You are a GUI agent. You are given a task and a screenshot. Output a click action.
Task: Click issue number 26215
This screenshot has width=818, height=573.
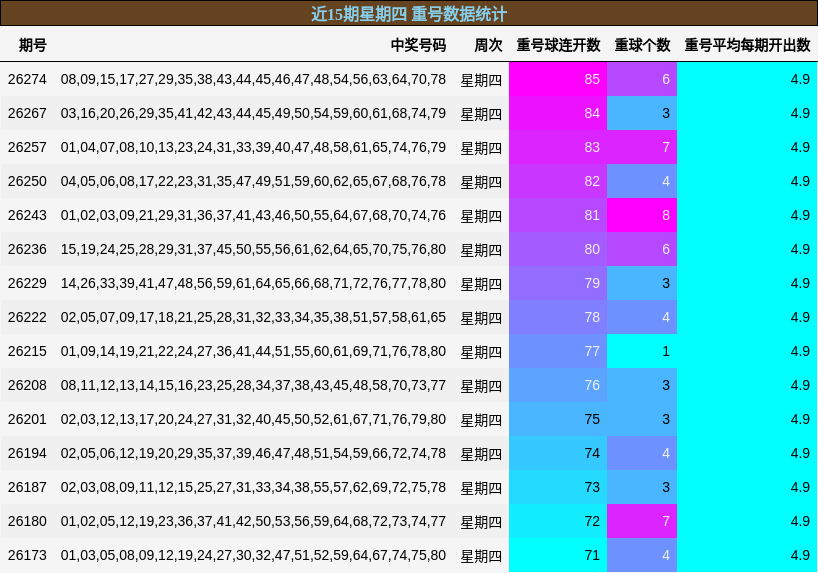coord(27,351)
